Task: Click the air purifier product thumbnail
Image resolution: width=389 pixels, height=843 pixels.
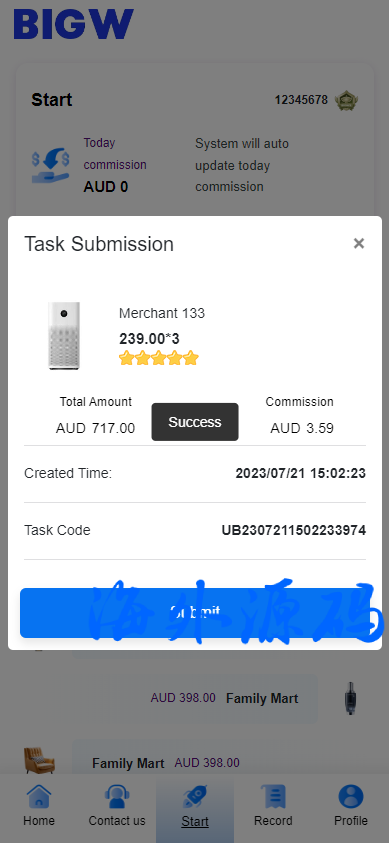Action: pos(64,335)
